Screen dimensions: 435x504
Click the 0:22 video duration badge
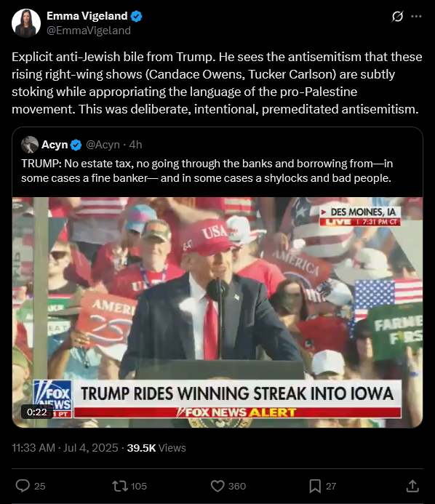(x=37, y=412)
